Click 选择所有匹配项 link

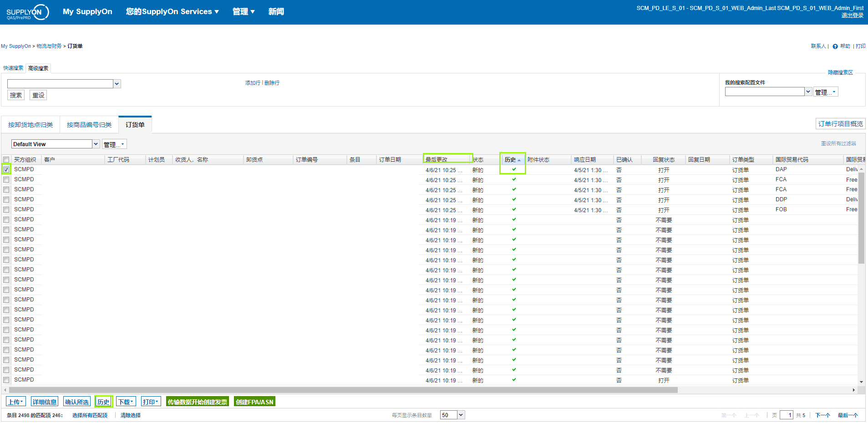click(90, 415)
